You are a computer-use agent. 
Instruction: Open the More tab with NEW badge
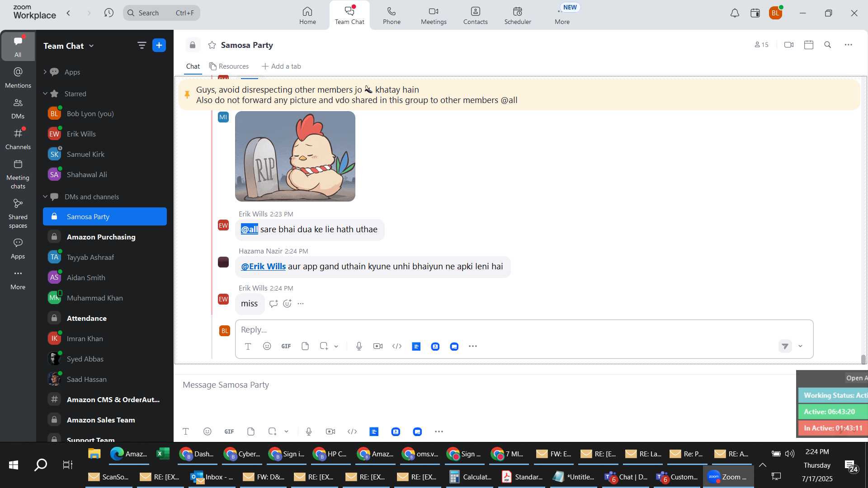click(x=562, y=15)
